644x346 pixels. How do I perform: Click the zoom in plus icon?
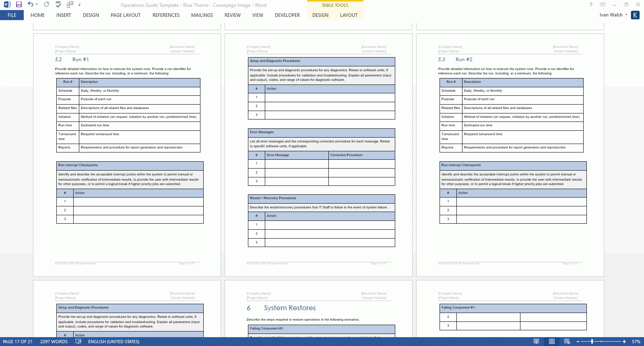pos(624,342)
